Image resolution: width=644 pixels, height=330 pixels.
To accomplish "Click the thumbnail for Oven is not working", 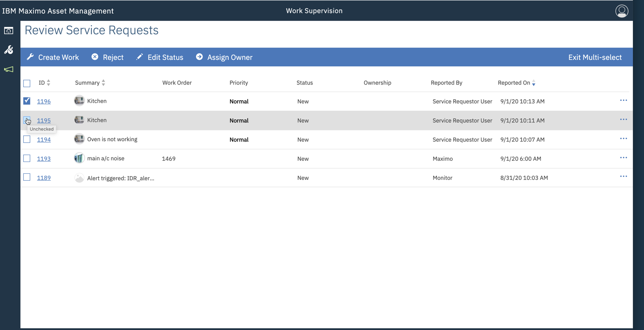I will (x=79, y=139).
